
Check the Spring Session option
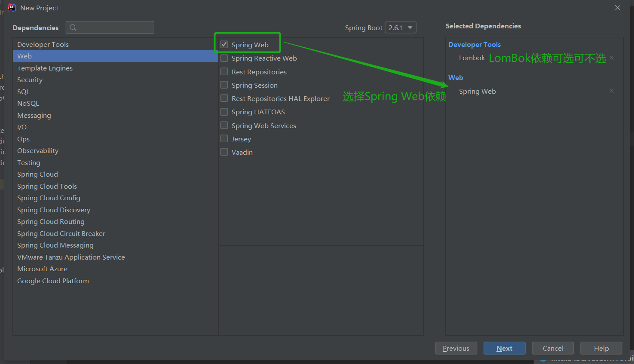point(224,85)
